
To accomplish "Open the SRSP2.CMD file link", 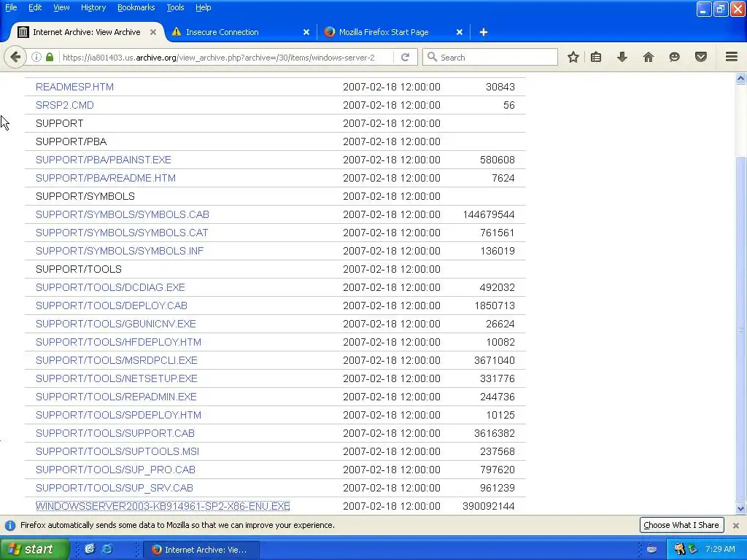I will click(x=65, y=105).
